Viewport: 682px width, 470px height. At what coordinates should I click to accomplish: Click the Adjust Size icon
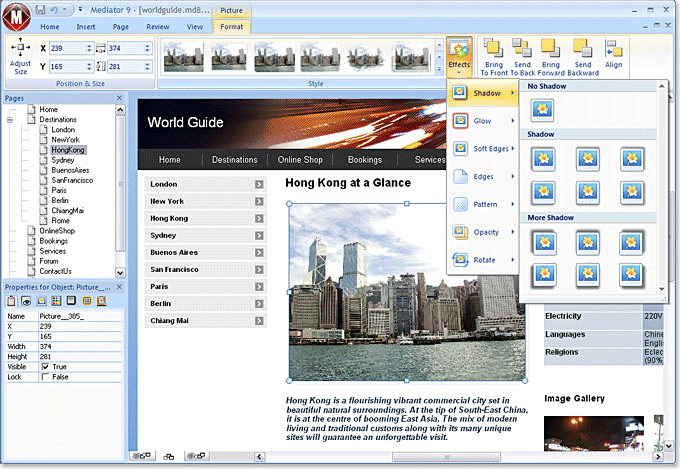(20, 50)
